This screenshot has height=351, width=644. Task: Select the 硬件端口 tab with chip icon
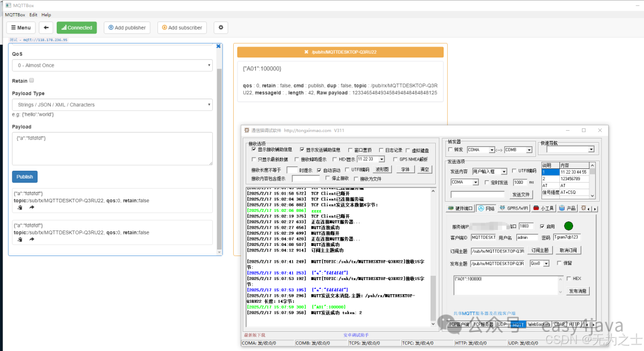[460, 208]
